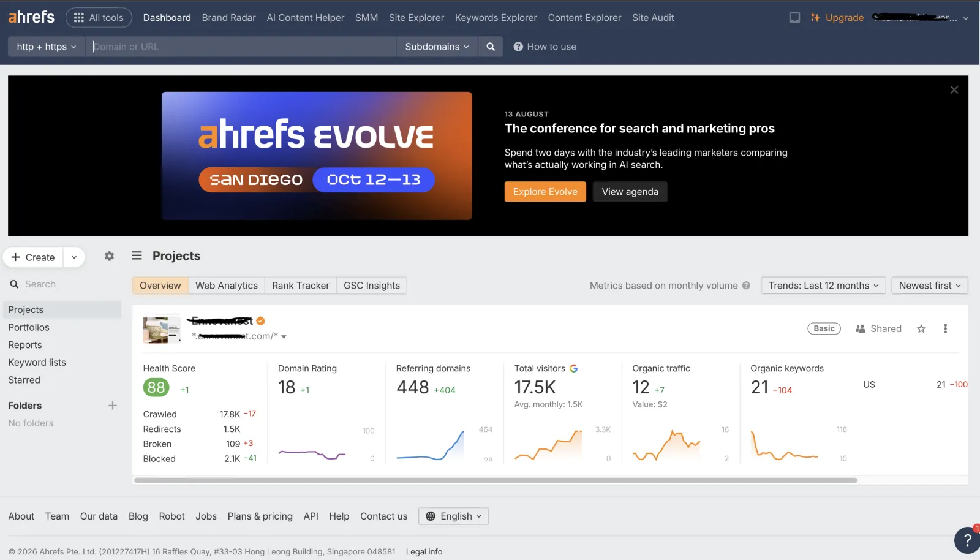Toggle the sidebar hamburger menu icon
The height and width of the screenshot is (560, 980).
(137, 255)
